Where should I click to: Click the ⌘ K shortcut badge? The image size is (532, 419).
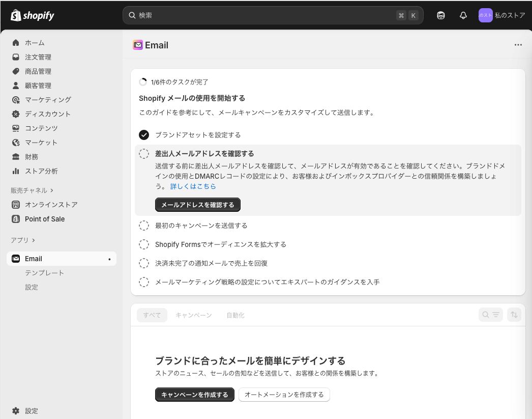coord(407,15)
